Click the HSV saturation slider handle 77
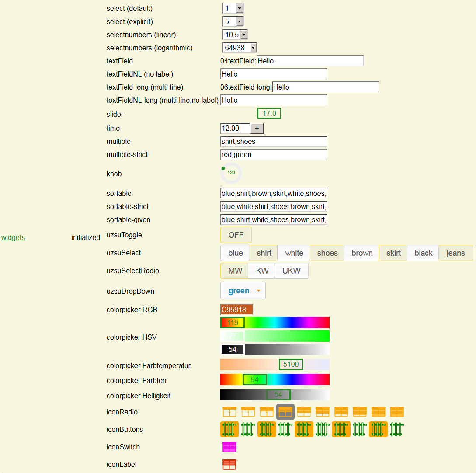This screenshot has height=473, width=476. (233, 336)
